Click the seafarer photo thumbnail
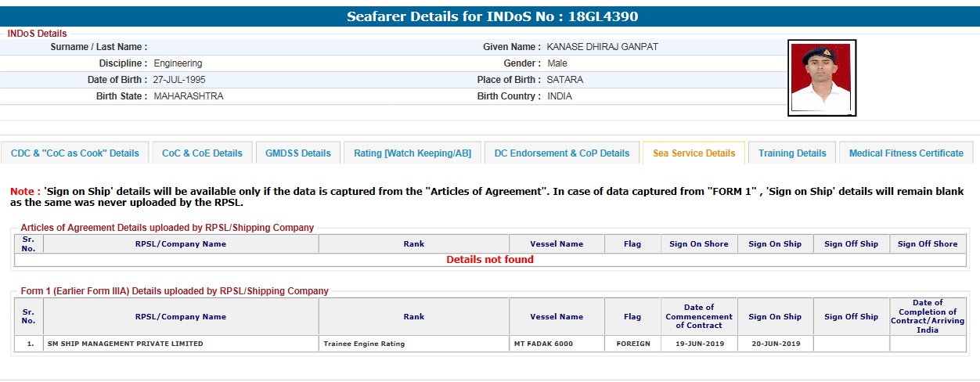This screenshot has width=980, height=382. click(821, 77)
